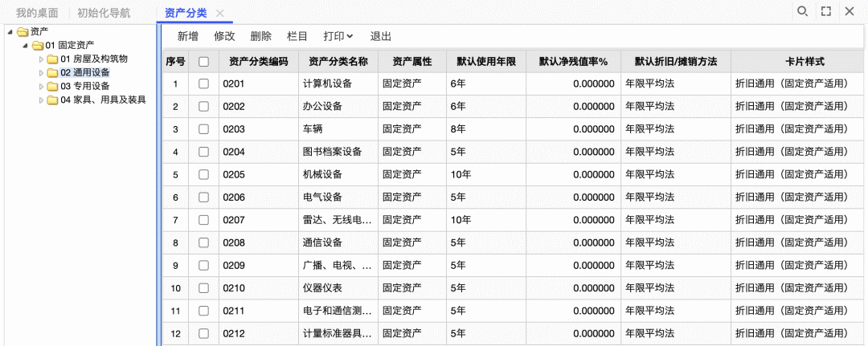Click the 默认折旧/摊销方法 column header
This screenshot has width=868, height=346.
click(x=676, y=62)
